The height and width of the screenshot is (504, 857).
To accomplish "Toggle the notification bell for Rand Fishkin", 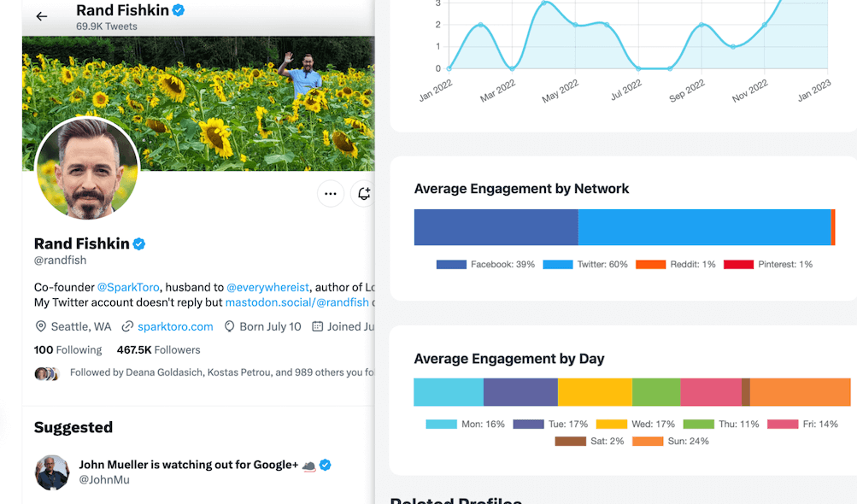I will tap(364, 194).
